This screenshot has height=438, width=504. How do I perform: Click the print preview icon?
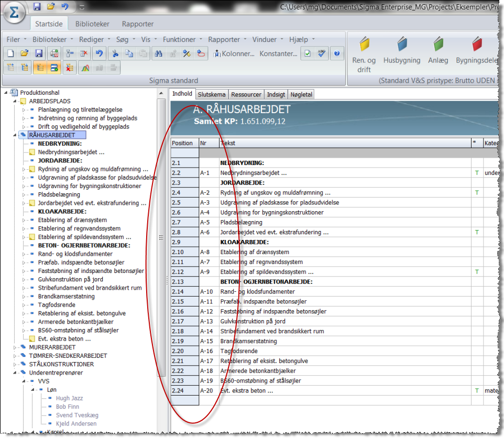54,53
